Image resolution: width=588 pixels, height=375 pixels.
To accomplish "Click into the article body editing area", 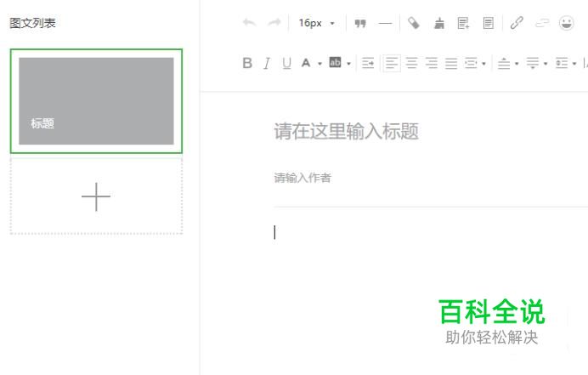I will [x=431, y=233].
